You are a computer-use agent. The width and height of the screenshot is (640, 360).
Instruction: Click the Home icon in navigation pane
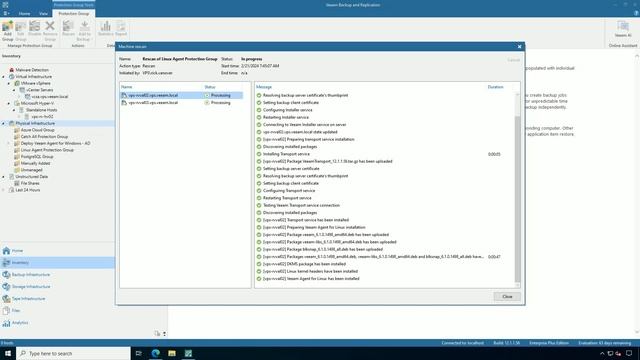point(6,251)
